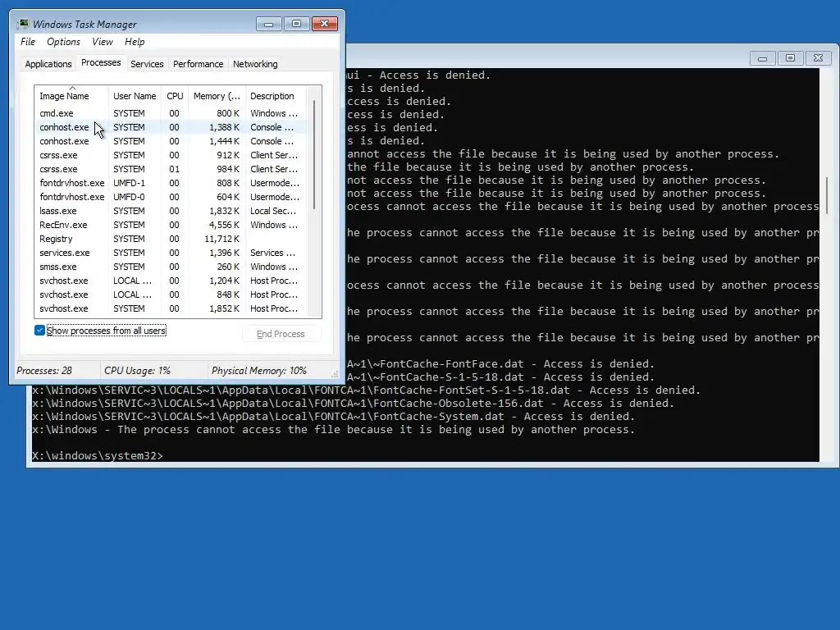
Task: Click Processes: 28 in status bar
Action: 44,370
